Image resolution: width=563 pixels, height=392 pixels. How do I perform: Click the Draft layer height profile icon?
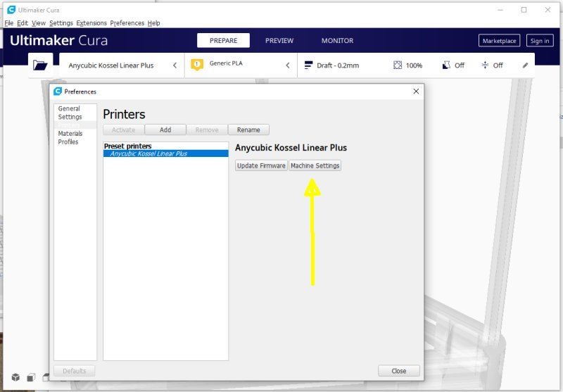pyautogui.click(x=308, y=65)
